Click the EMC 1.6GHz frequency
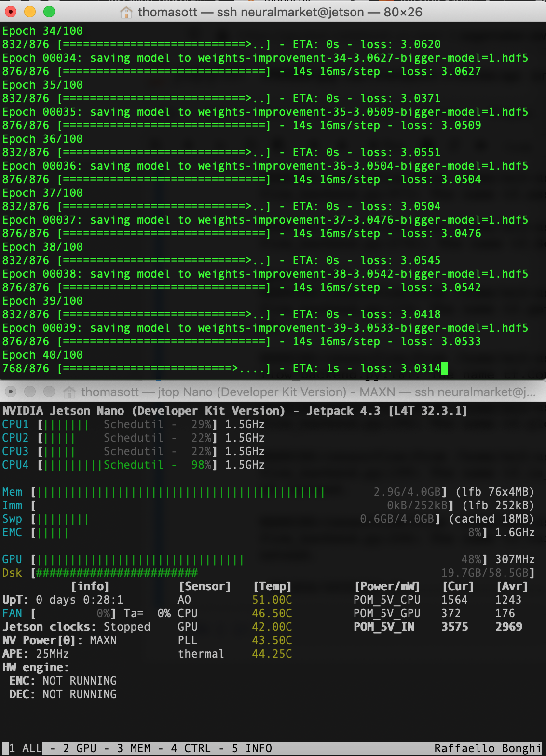 click(515, 532)
